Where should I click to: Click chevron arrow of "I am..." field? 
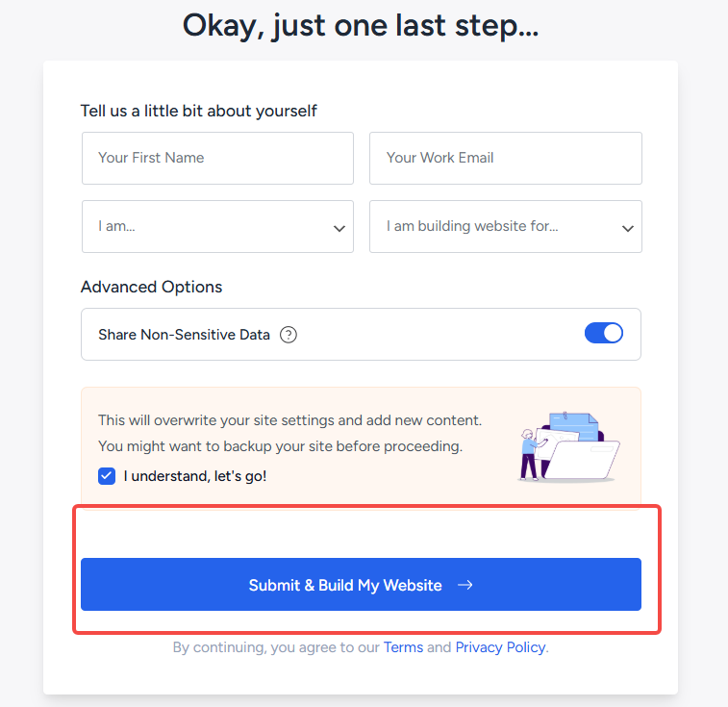pos(339,228)
